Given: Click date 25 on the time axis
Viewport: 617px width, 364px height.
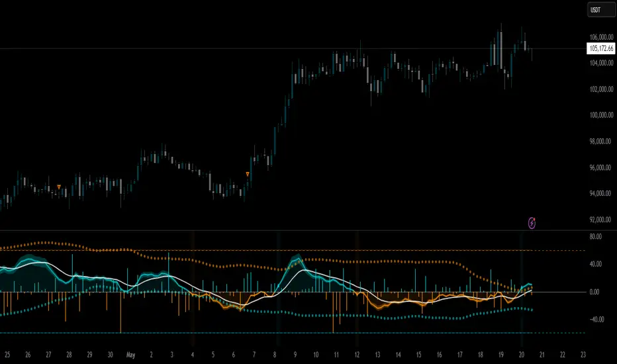Looking at the screenshot, I should tap(7, 355).
